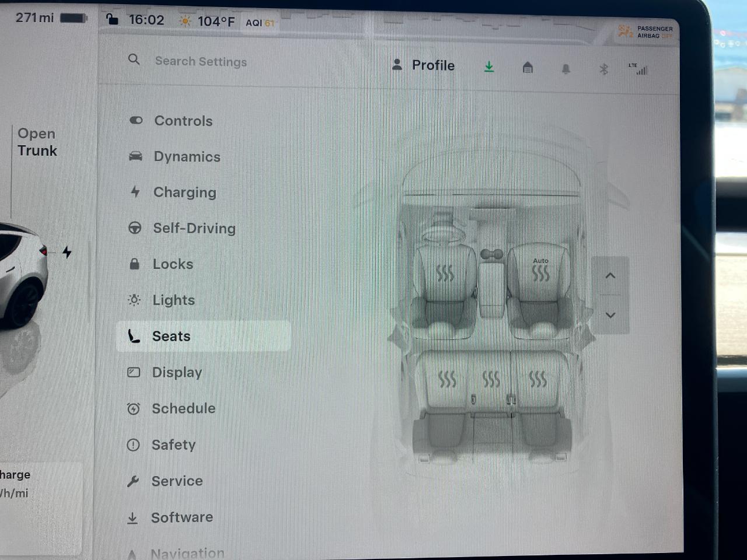Click the Schedule clock icon
This screenshot has width=747, height=560.
(134, 408)
